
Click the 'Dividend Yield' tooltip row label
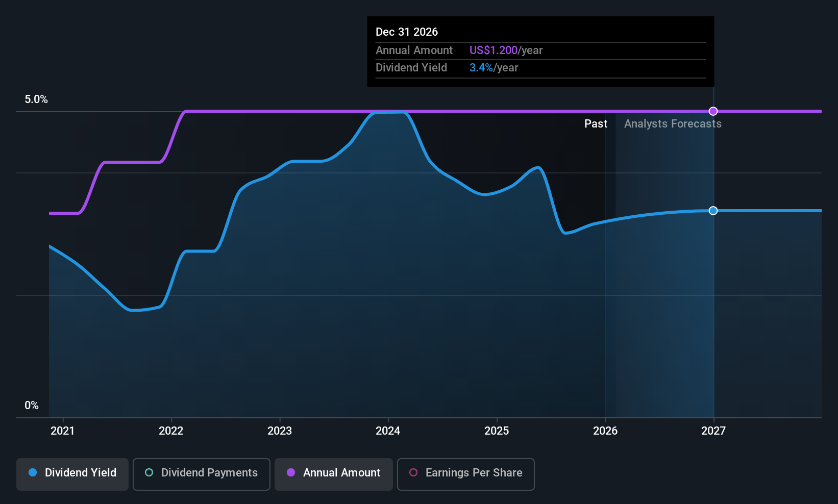[411, 68]
